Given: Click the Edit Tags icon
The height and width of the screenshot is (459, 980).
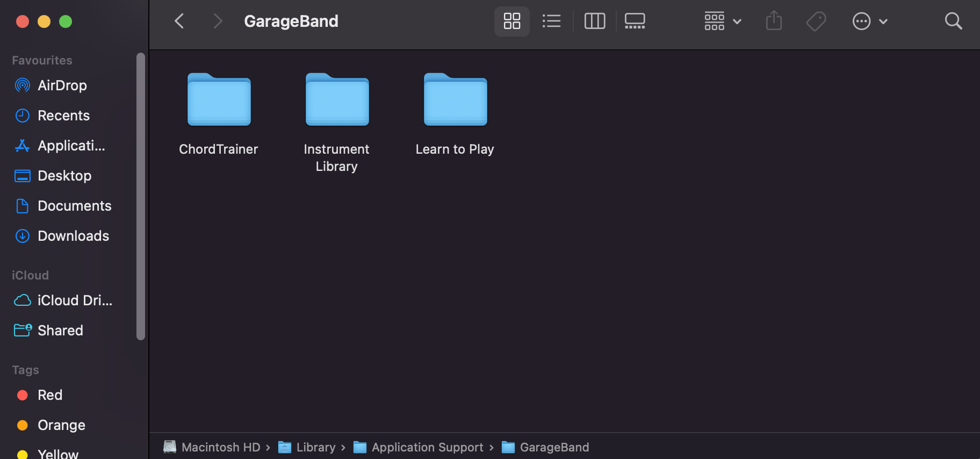Looking at the screenshot, I should pos(816,21).
